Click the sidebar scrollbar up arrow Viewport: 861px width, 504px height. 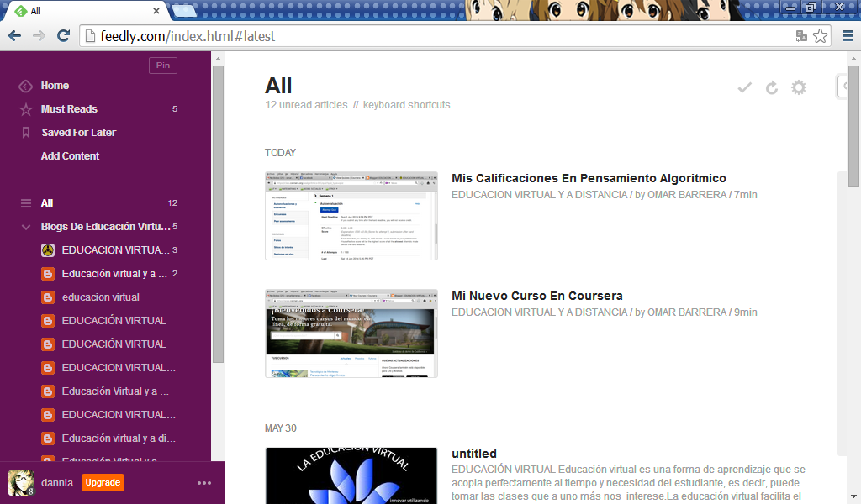(218, 59)
